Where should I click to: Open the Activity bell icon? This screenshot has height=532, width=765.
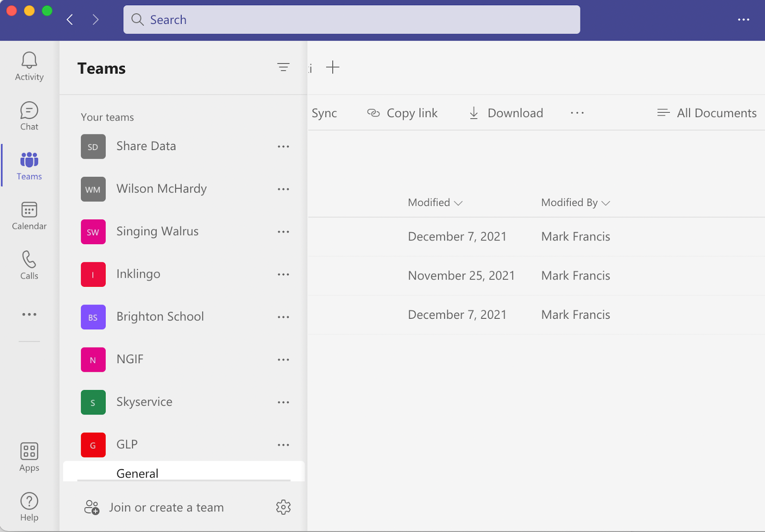pos(29,66)
